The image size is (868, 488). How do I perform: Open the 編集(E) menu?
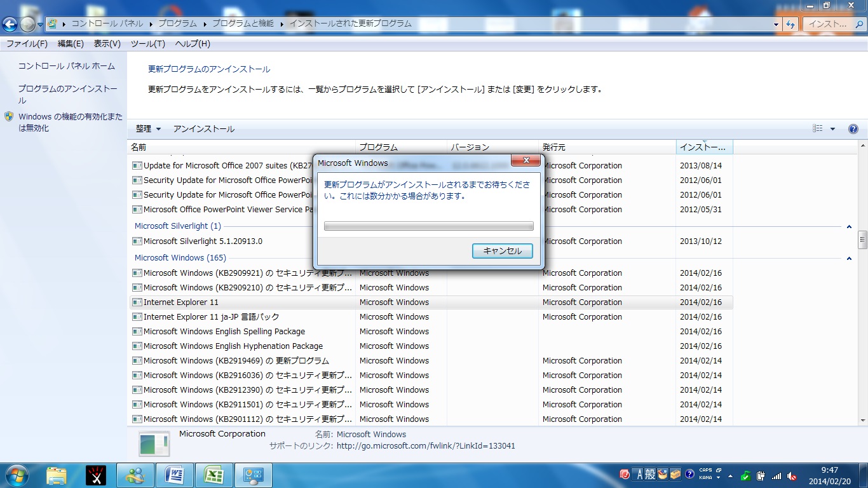pyautogui.click(x=71, y=44)
